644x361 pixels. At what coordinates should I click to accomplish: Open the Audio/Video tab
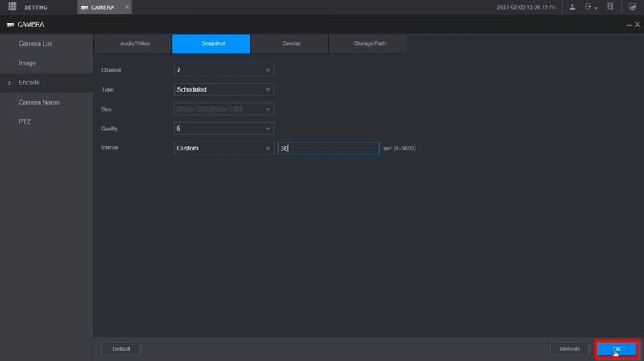(133, 43)
